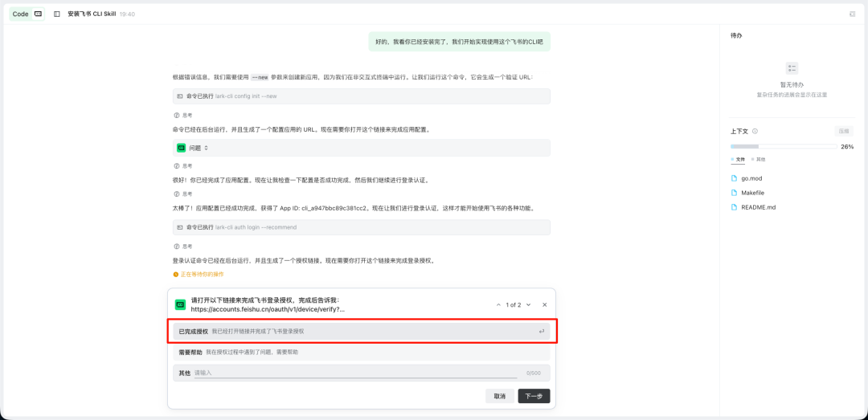Screen dimensions: 868x420
Task: Go to previous question with up chevron
Action: (x=498, y=305)
